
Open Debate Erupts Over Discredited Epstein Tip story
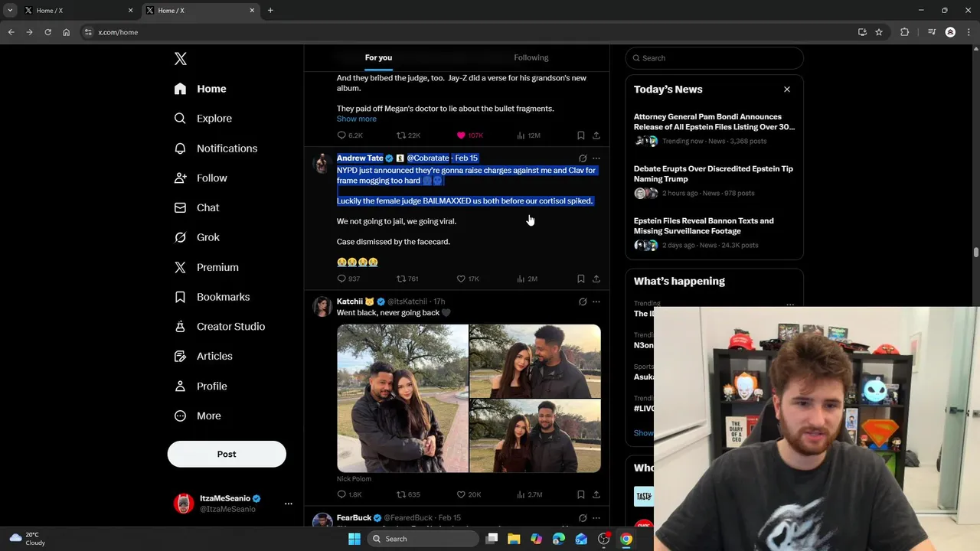(x=714, y=181)
